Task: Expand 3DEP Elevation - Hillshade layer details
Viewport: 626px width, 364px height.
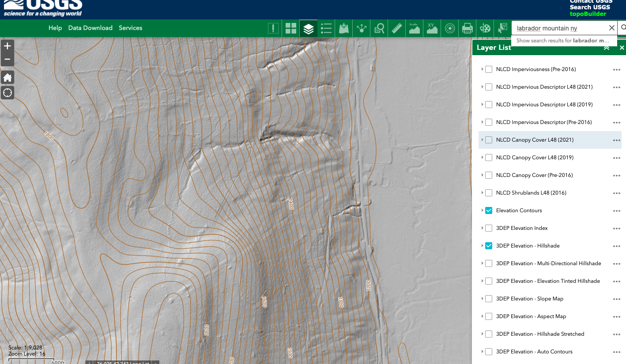Action: point(482,246)
